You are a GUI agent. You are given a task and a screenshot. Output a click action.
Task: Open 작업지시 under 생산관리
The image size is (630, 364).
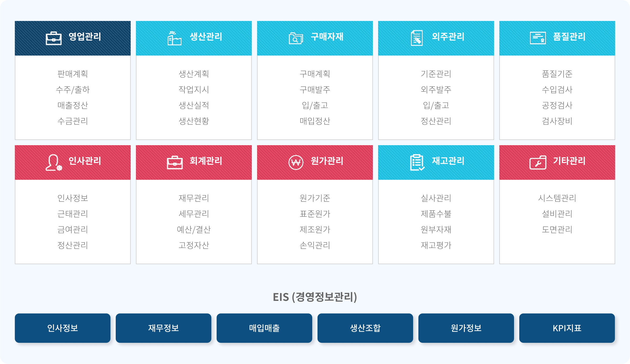click(x=194, y=90)
